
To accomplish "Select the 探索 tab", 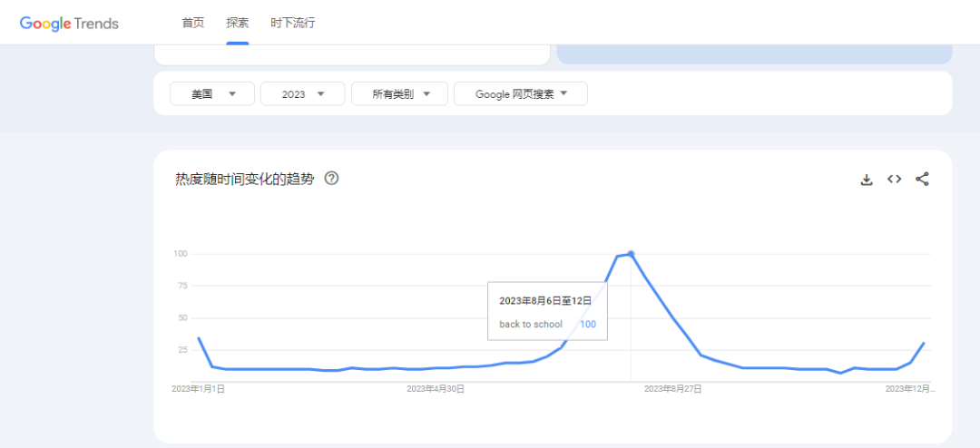I will coord(238,23).
